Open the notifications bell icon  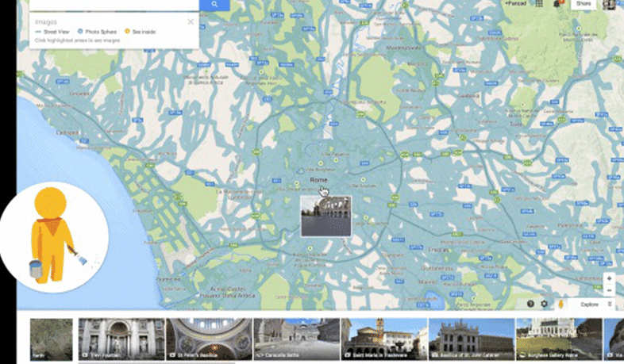tap(557, 4)
